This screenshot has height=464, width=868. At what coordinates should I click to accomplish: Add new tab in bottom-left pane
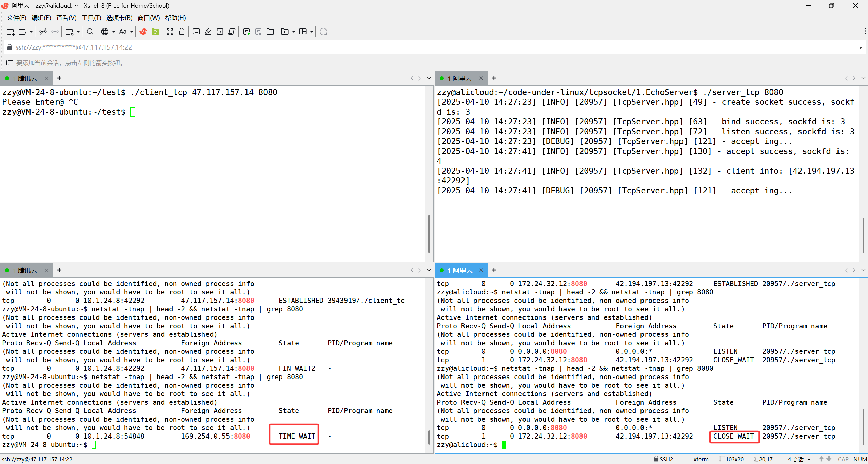pyautogui.click(x=59, y=270)
